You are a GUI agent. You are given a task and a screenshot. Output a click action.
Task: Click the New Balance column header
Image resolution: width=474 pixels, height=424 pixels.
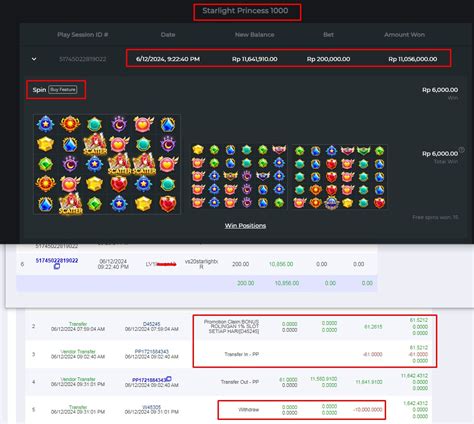tap(255, 35)
